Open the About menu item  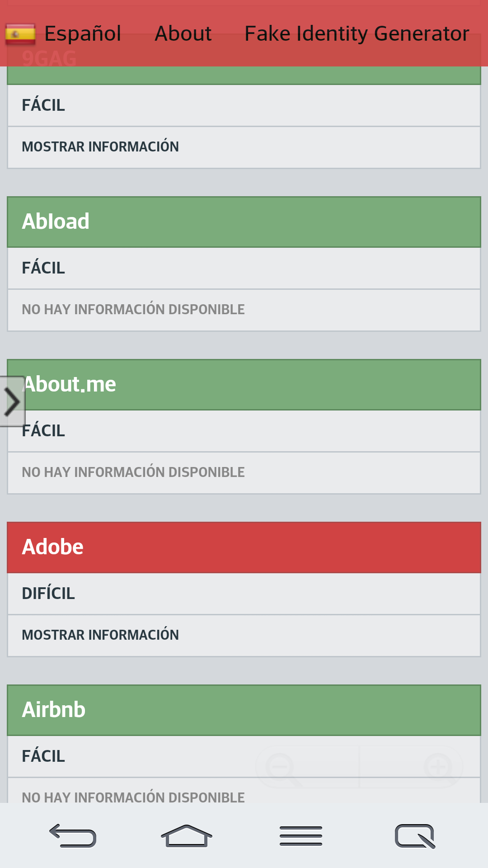tap(183, 34)
